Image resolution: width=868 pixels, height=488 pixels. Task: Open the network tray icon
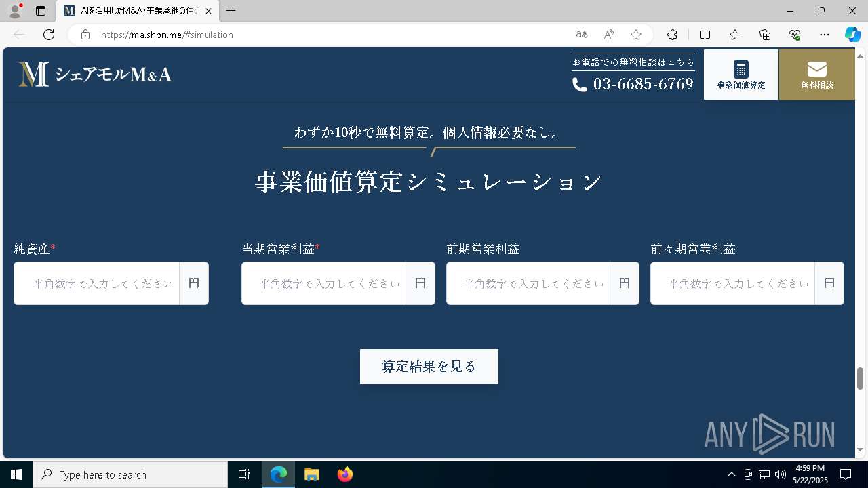[x=764, y=474]
